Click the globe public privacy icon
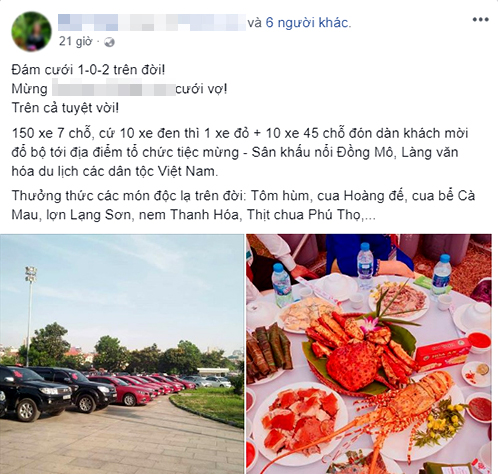 pos(109,42)
